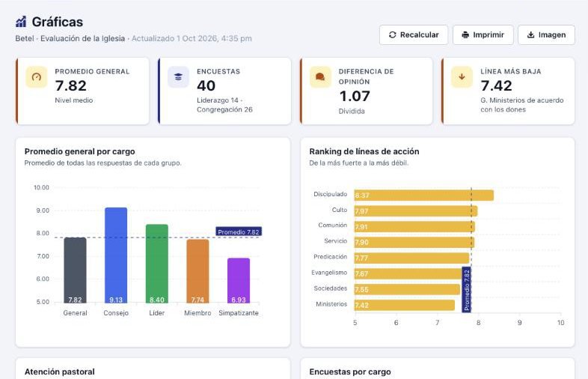This screenshot has width=588, height=379.
Task: Click the vertical Promedio 7.82 label in ranking chart
Action: click(x=467, y=290)
